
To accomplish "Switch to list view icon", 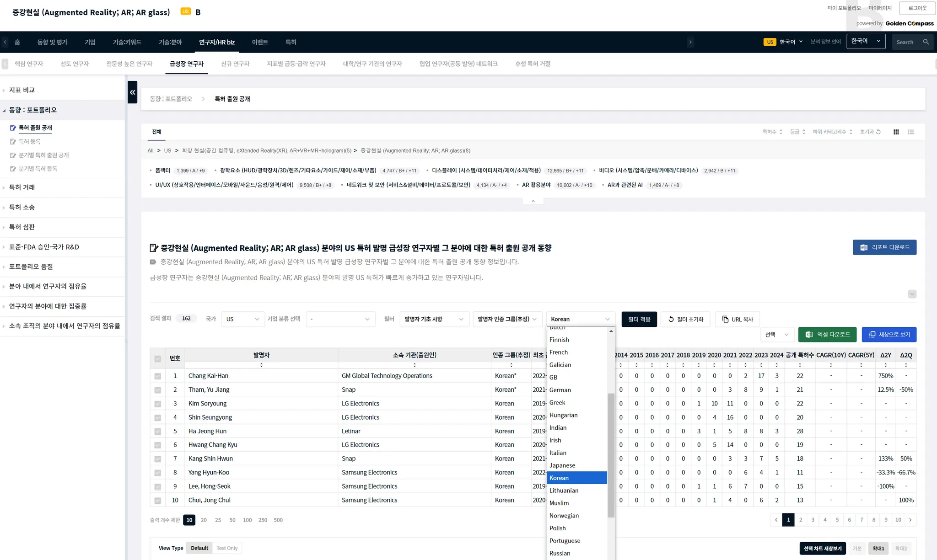I will [911, 132].
